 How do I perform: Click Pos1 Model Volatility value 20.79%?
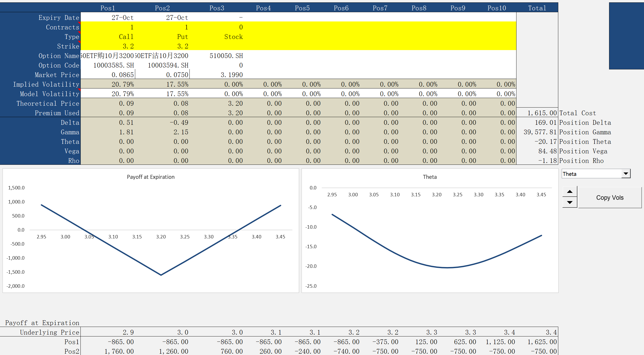(108, 94)
